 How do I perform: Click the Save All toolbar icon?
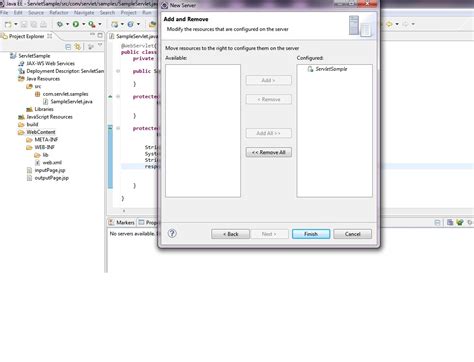point(34,24)
